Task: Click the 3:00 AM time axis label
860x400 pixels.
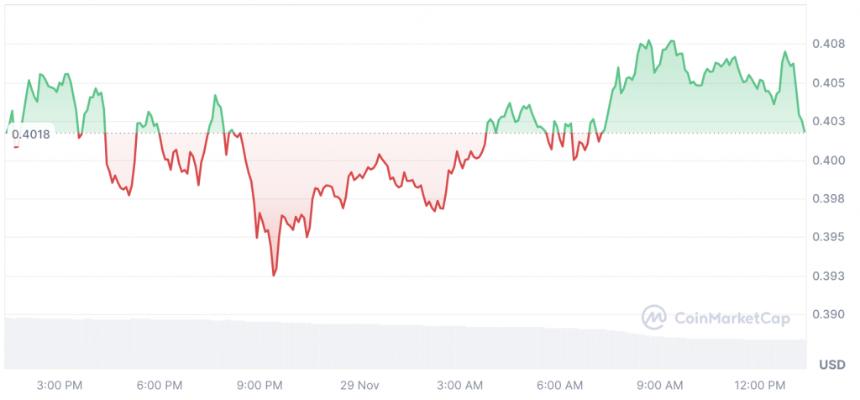Action: pos(460,386)
